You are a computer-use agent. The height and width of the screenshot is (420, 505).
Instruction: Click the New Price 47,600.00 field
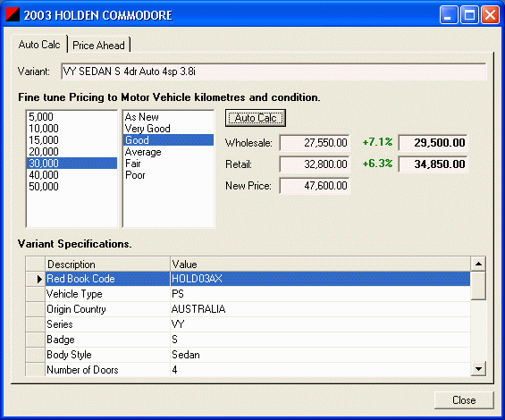pos(315,186)
